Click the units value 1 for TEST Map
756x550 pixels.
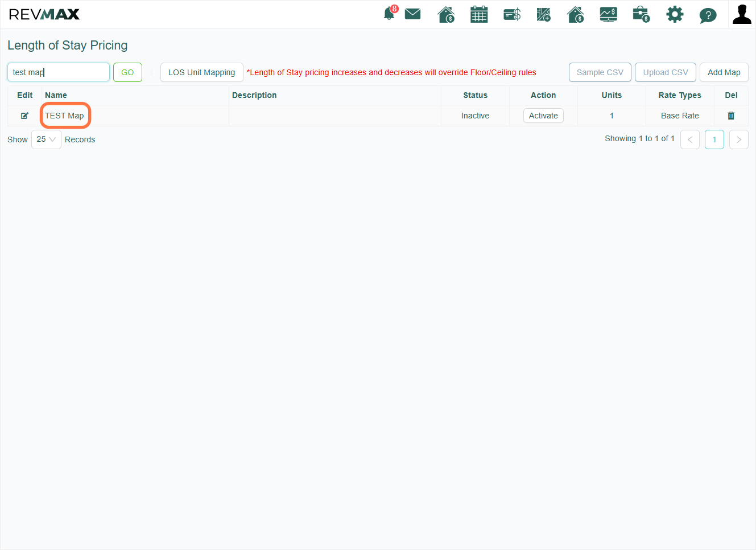(x=612, y=116)
